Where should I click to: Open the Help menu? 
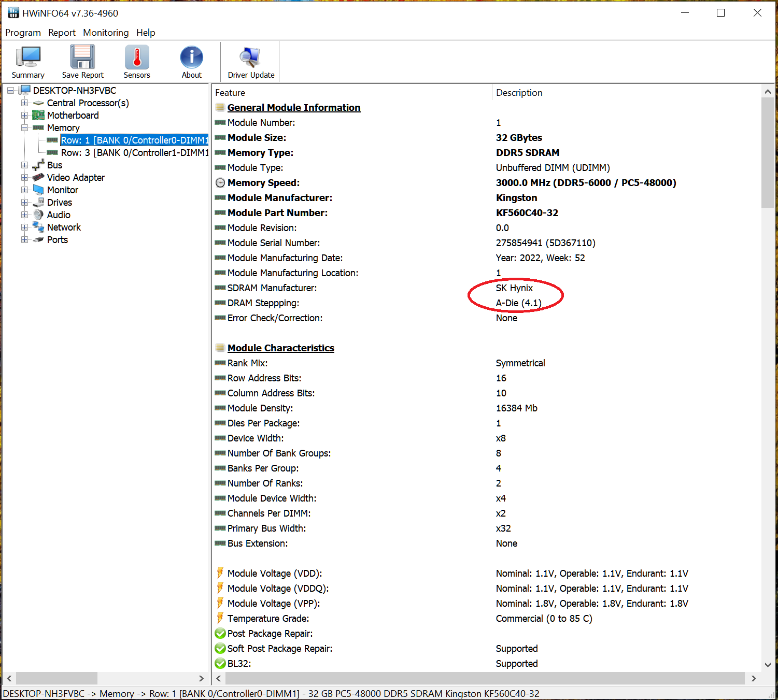coord(146,33)
